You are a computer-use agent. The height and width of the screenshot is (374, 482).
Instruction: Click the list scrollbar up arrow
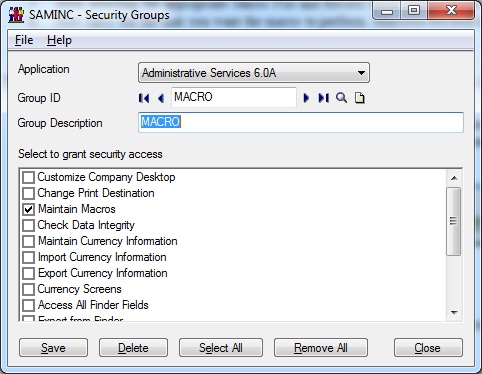454,178
